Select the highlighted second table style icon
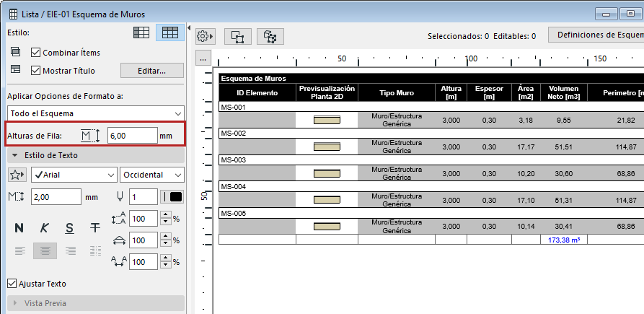644x314 pixels. (170, 32)
